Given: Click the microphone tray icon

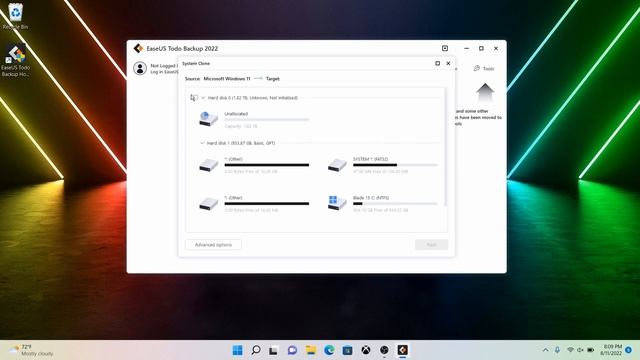Looking at the screenshot, I should [x=557, y=350].
